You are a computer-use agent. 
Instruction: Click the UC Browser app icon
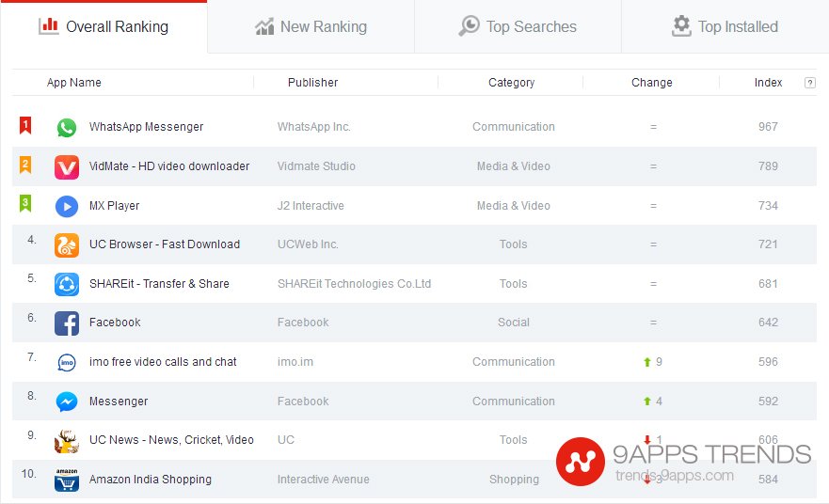click(x=67, y=245)
